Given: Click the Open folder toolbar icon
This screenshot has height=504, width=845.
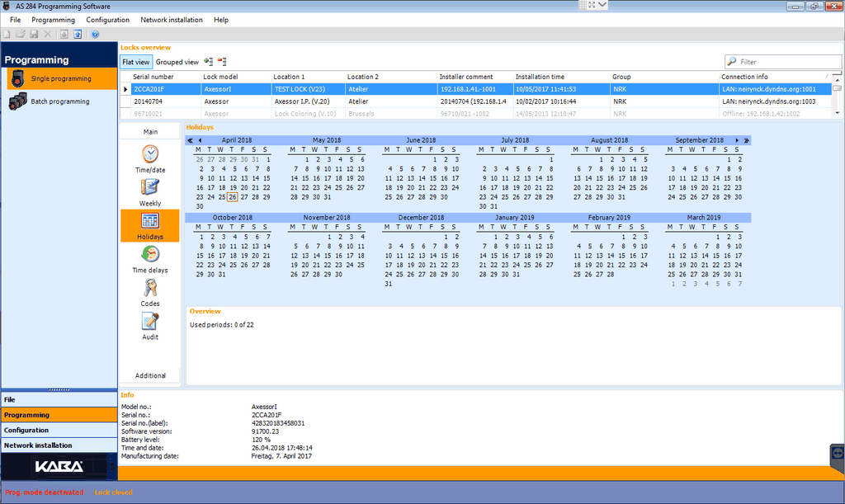Looking at the screenshot, I should click(x=21, y=34).
